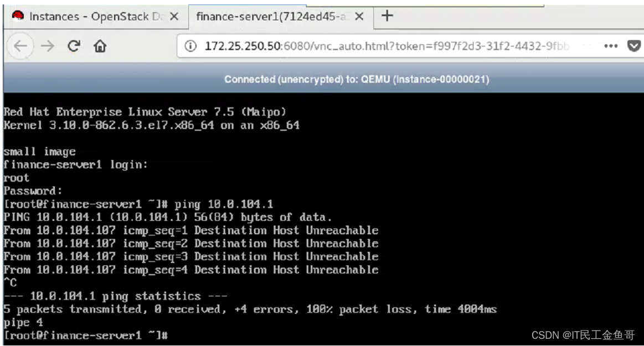
Task: Close the Instances - OpenStack tab
Action: pyautogui.click(x=174, y=17)
